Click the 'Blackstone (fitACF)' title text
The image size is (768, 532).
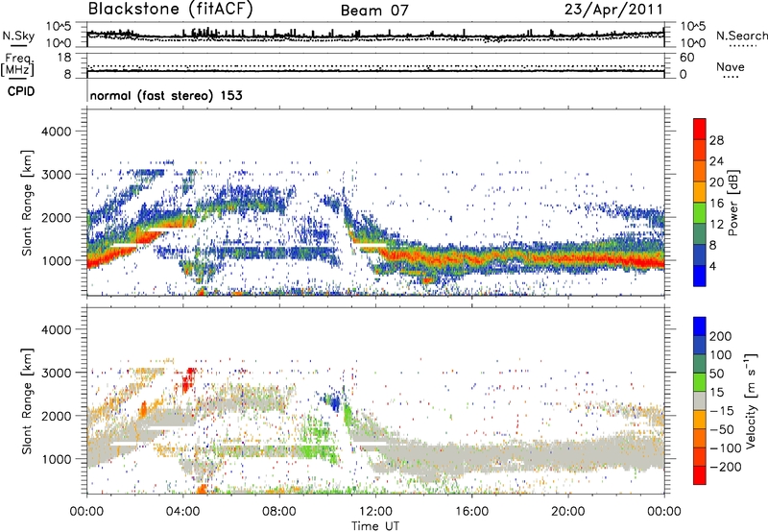[171, 10]
